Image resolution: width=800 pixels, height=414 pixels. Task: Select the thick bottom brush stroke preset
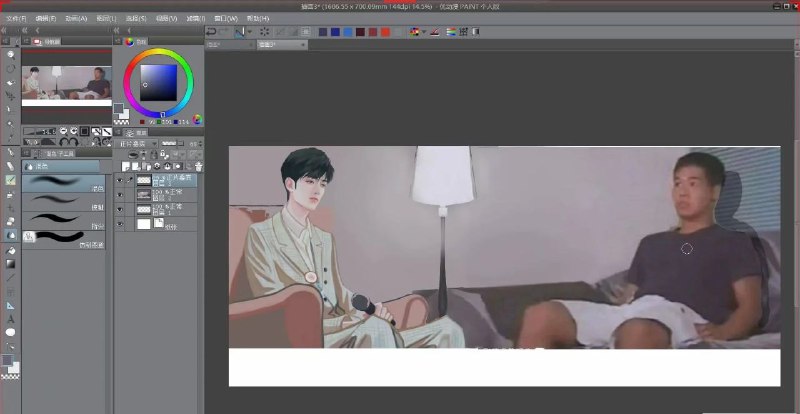point(60,236)
